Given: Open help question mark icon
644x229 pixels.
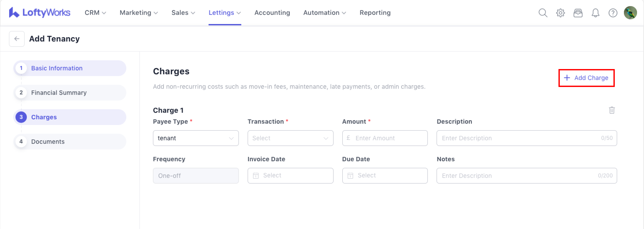Looking at the screenshot, I should [x=613, y=13].
